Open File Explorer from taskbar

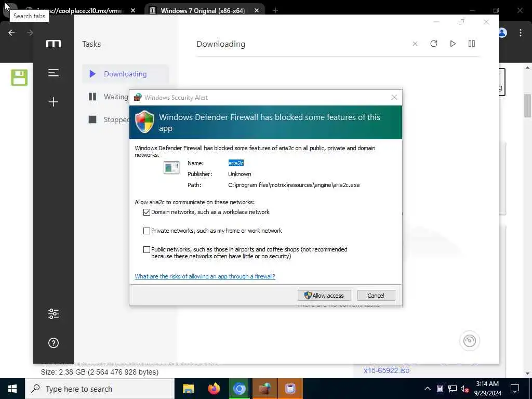pos(188,389)
